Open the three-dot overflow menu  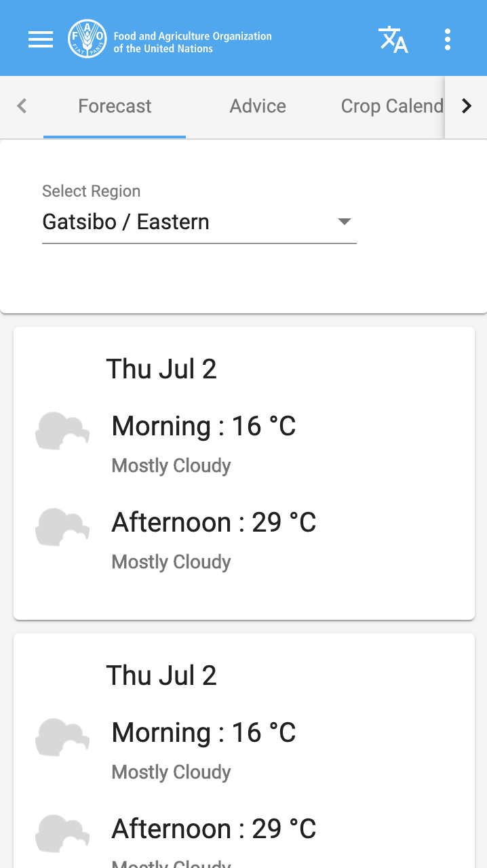click(x=447, y=39)
